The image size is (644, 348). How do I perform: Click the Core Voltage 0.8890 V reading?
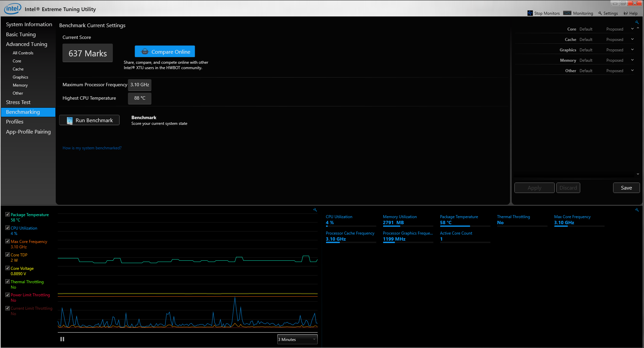point(18,274)
